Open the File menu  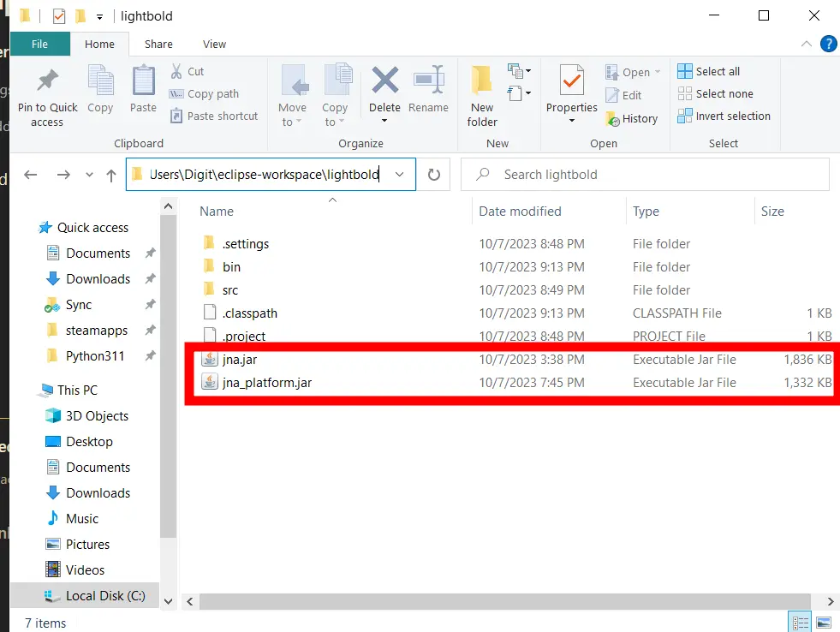click(39, 44)
